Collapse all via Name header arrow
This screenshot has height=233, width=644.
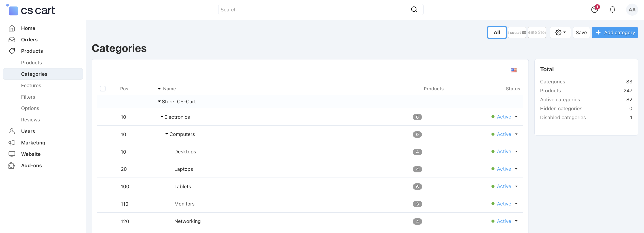pos(159,89)
